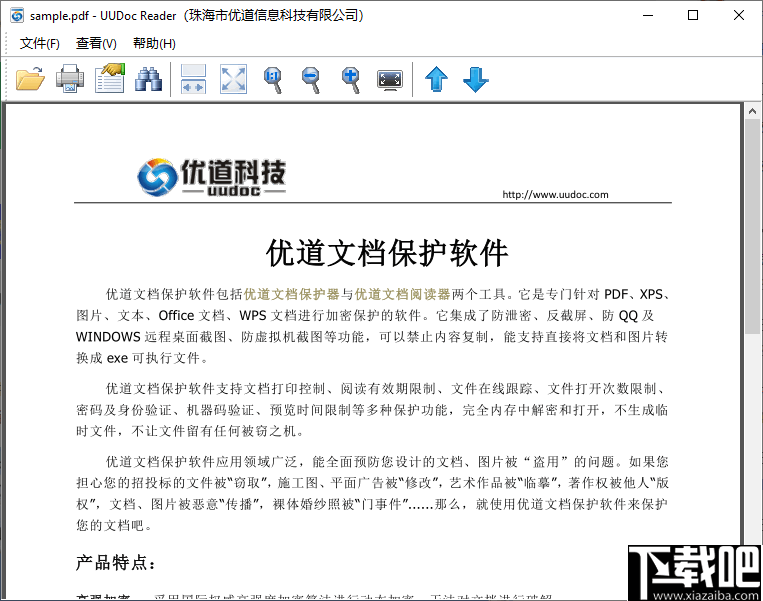Minimize the UUDoc Reader window
Image resolution: width=763 pixels, height=601 pixels.
(x=648, y=16)
